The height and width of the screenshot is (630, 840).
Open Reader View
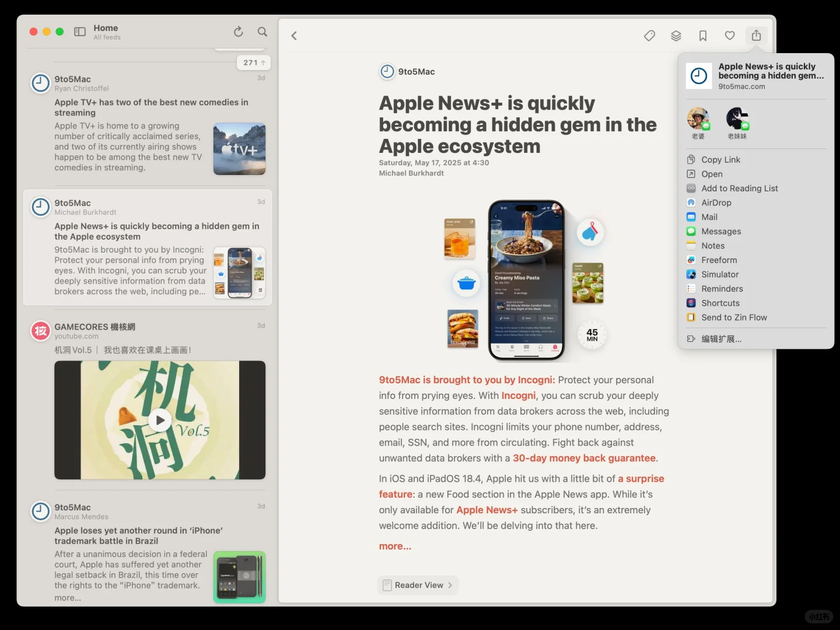[x=418, y=585]
